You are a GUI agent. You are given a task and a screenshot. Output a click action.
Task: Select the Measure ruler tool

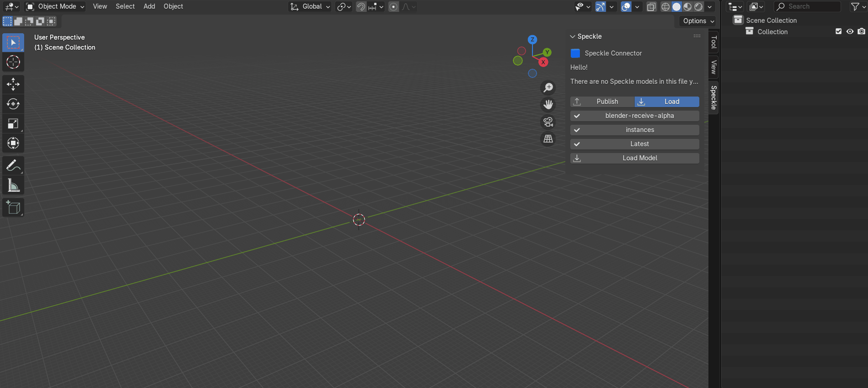(13, 185)
